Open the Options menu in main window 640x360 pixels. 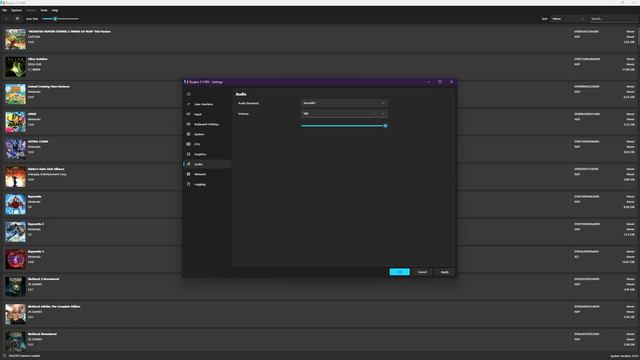16,10
